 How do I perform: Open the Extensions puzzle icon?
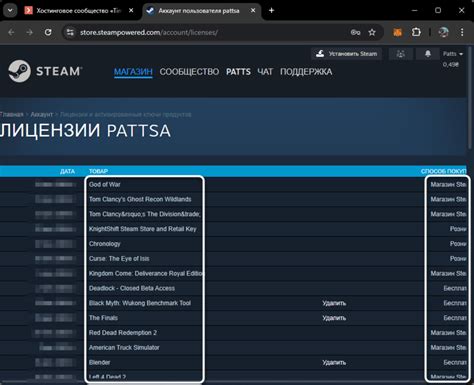pos(416,32)
